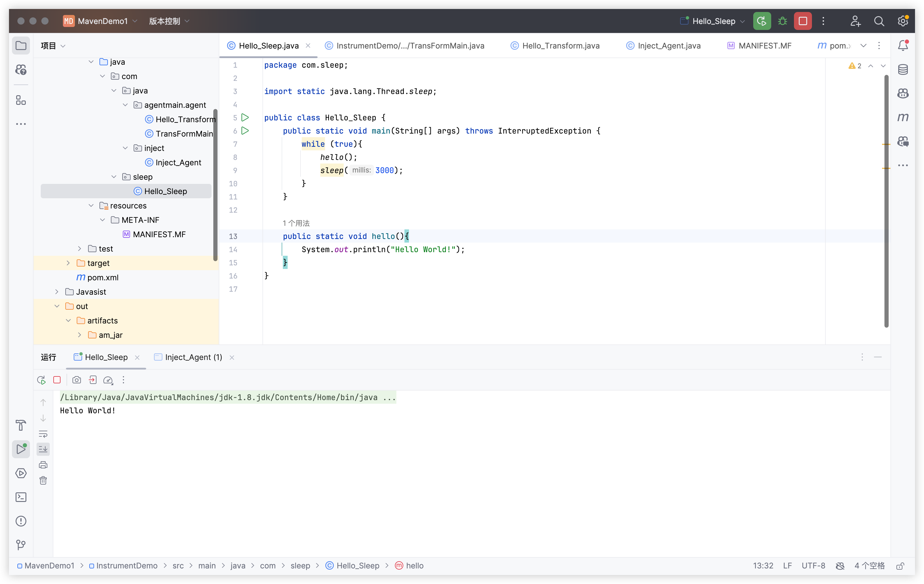This screenshot has width=924, height=584.
Task: Print console output with printer icon
Action: tap(43, 465)
